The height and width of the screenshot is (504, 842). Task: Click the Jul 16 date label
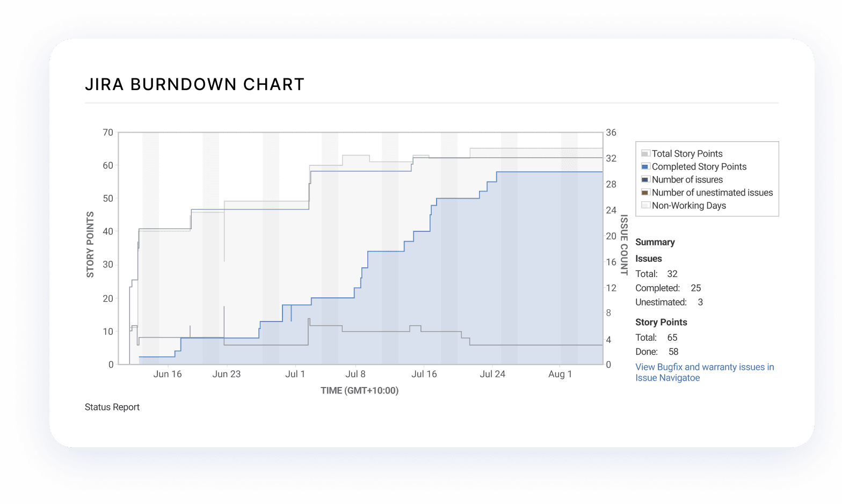424,374
